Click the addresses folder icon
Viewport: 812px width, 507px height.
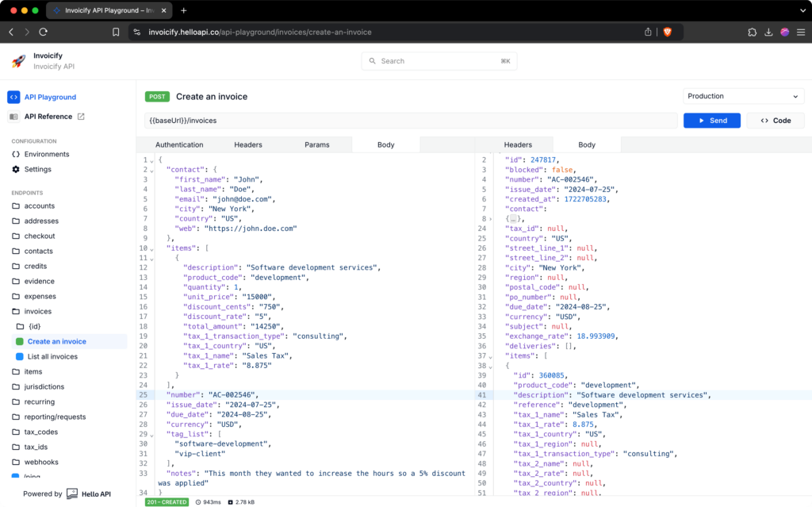pyautogui.click(x=16, y=221)
